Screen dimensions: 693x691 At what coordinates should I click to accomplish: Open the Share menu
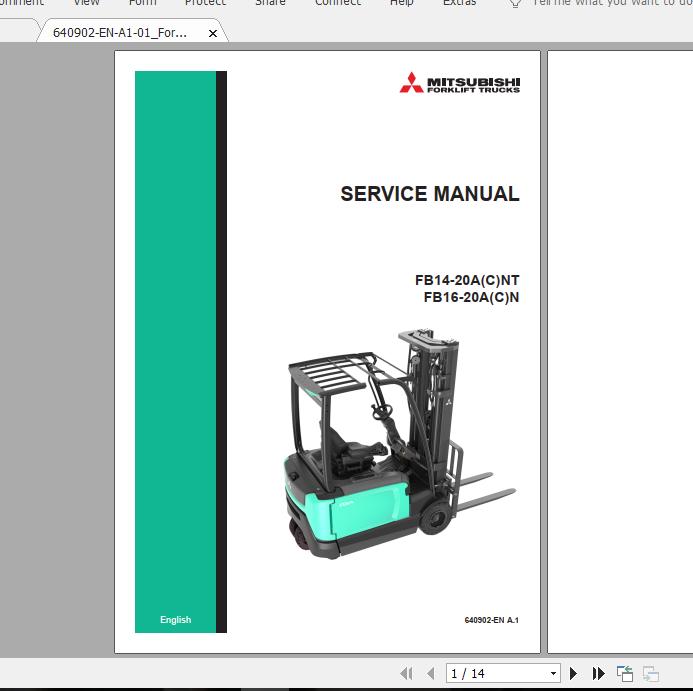coord(270,2)
